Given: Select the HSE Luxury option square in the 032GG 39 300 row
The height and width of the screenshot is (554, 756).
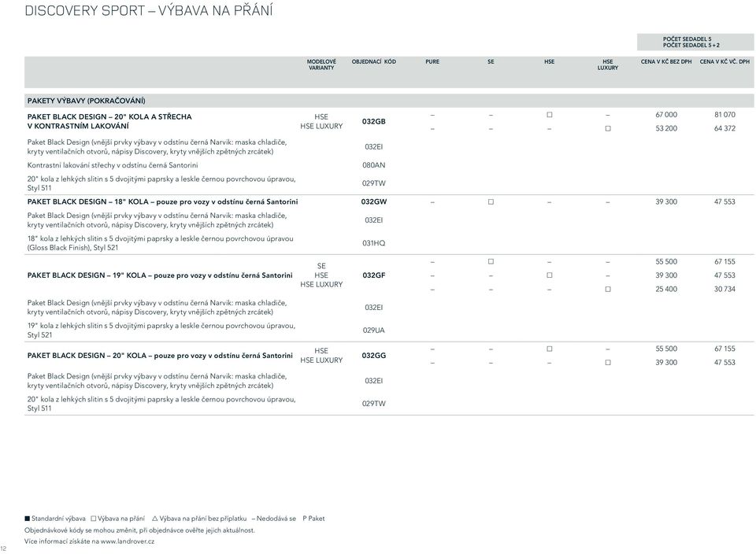Looking at the screenshot, I should click(607, 362).
